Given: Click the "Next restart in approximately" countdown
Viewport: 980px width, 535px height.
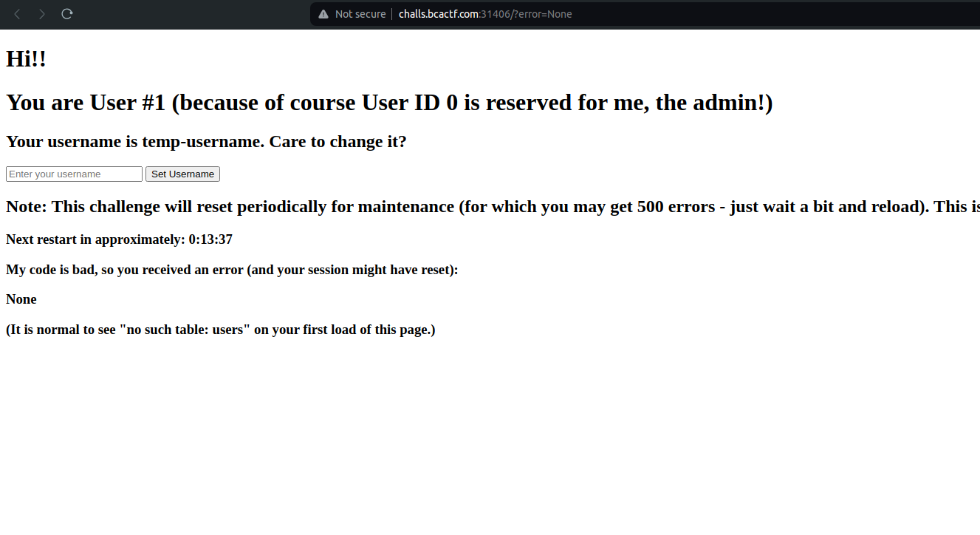Looking at the screenshot, I should click(119, 239).
